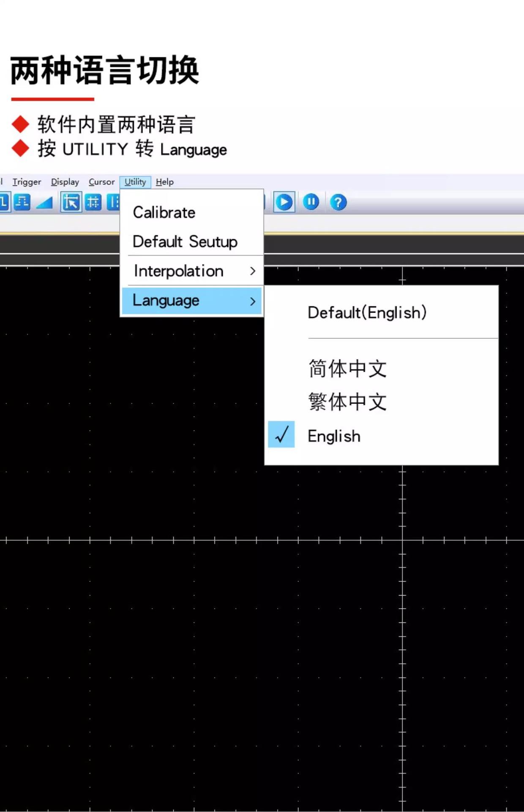Open the Display menu

tap(65, 182)
